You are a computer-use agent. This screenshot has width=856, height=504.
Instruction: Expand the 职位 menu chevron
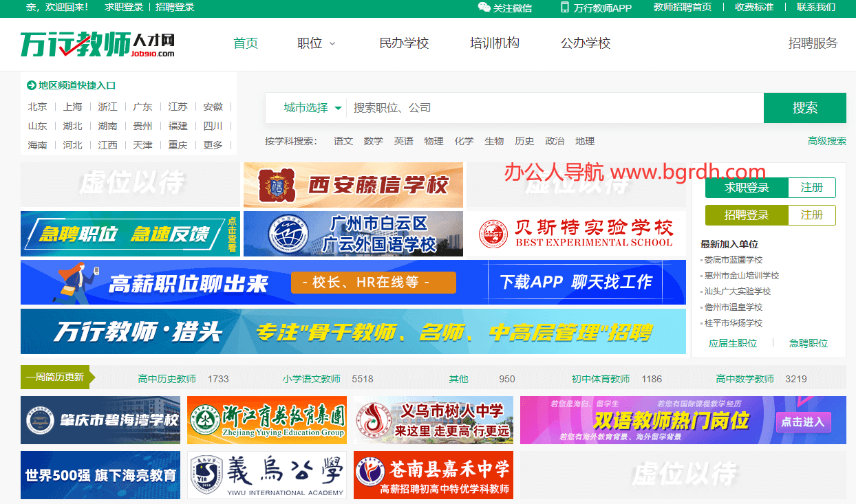coord(332,43)
